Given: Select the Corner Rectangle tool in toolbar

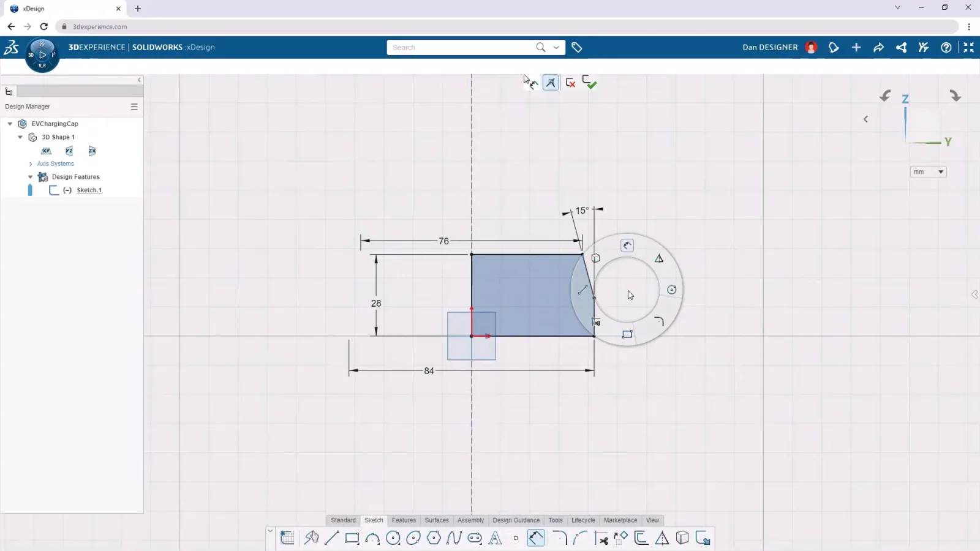Looking at the screenshot, I should pos(352,538).
